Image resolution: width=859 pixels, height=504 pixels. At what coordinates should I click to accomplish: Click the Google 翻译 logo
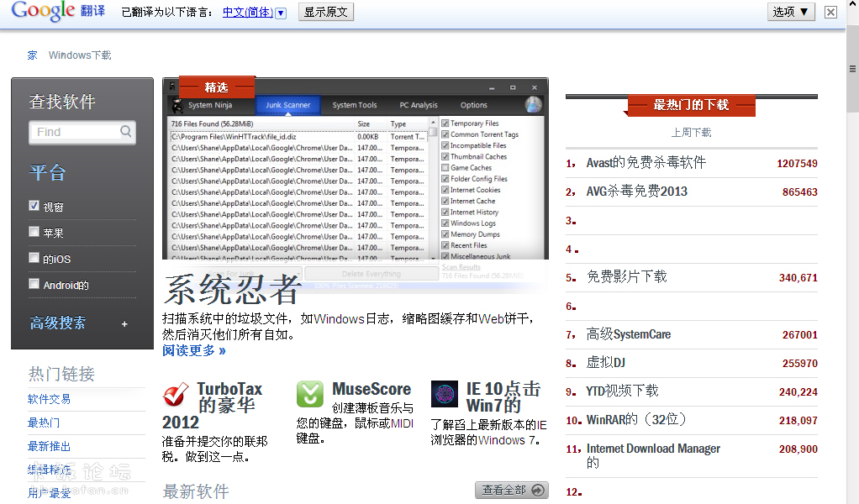(56, 12)
